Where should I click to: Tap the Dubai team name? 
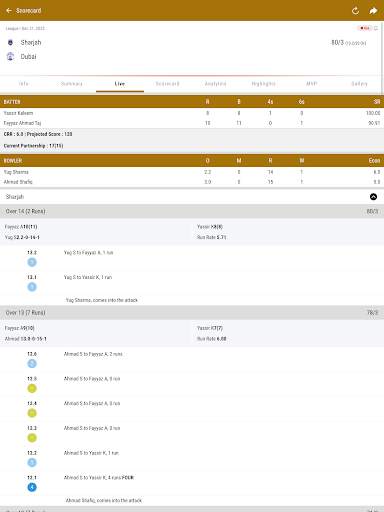28,56
